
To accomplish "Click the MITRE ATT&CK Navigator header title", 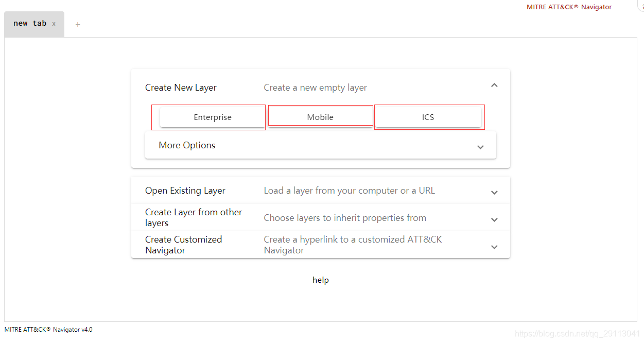I will (x=569, y=7).
